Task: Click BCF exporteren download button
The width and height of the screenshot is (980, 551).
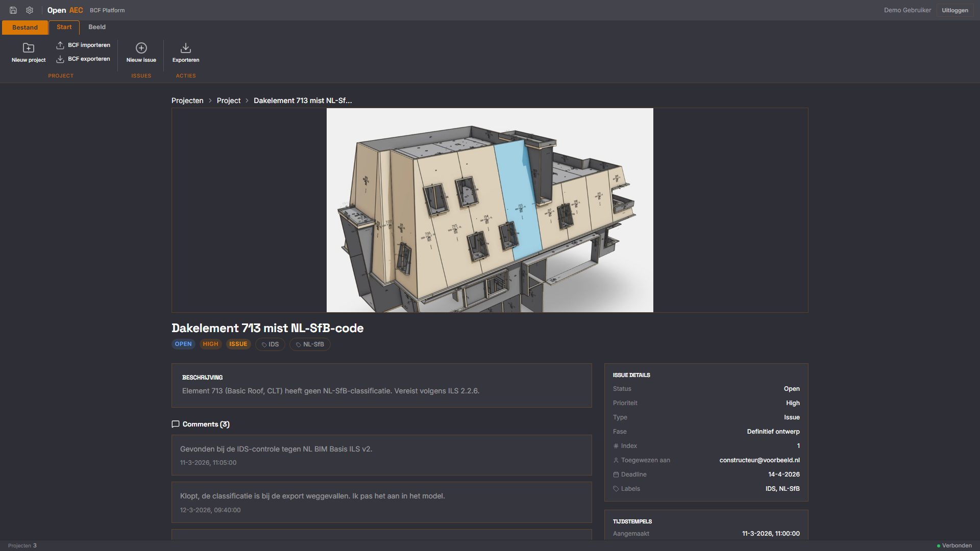Action: coord(83,59)
